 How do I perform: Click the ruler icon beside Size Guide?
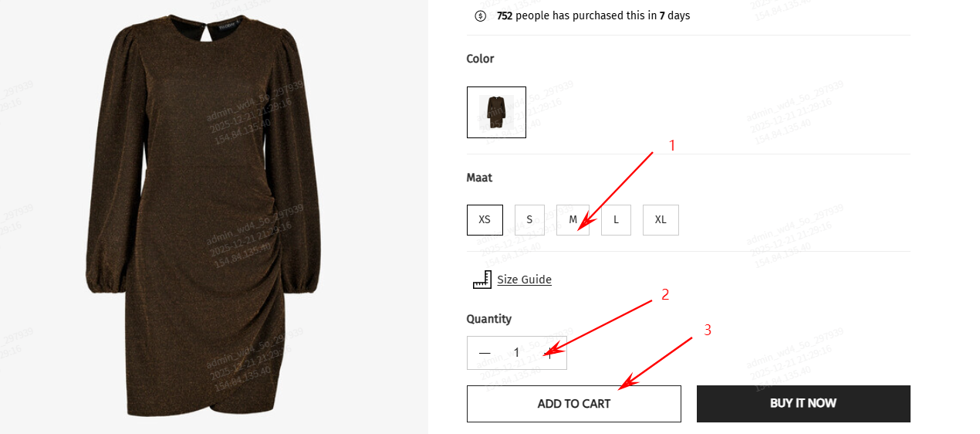click(x=482, y=280)
